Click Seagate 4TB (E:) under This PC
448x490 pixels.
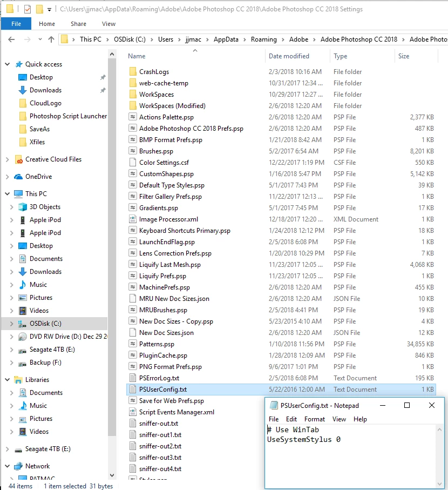pos(52,350)
